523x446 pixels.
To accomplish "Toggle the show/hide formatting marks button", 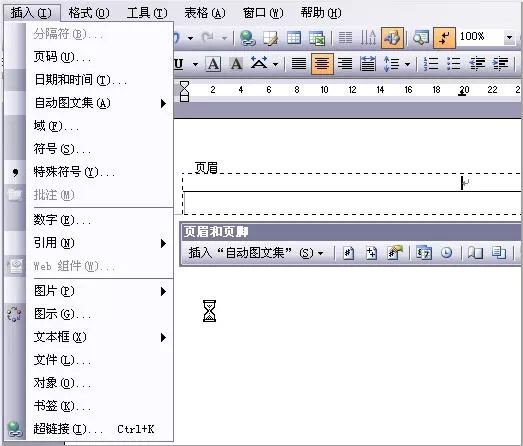I will point(444,38).
